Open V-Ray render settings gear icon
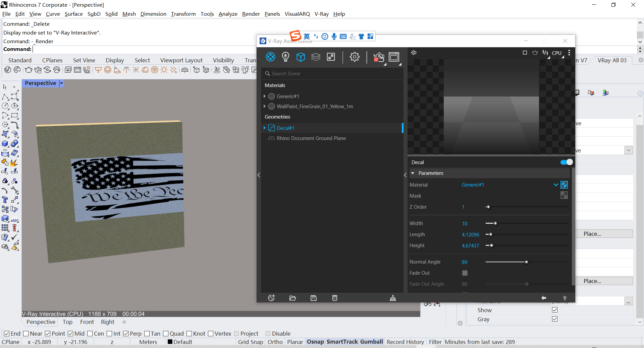Screen dimensions: 644x348 tap(355, 57)
